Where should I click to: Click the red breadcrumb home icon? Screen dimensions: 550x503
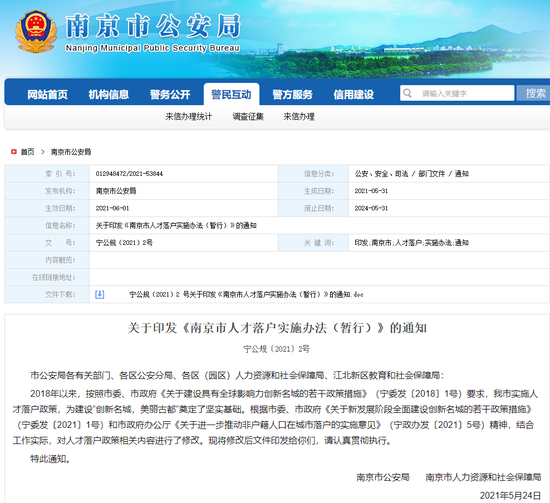pos(14,152)
